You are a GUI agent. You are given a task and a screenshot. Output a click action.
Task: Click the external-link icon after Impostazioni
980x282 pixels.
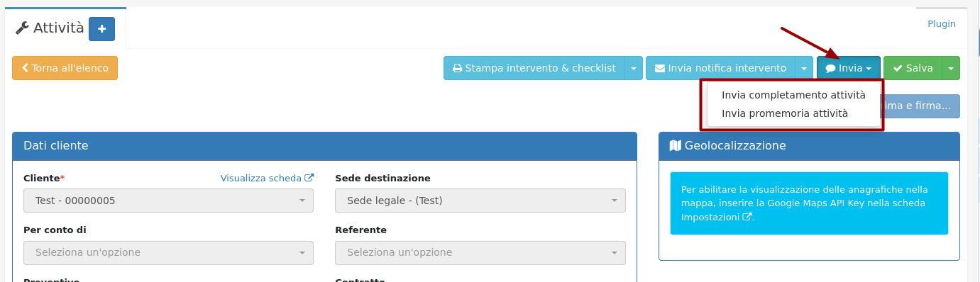(747, 217)
